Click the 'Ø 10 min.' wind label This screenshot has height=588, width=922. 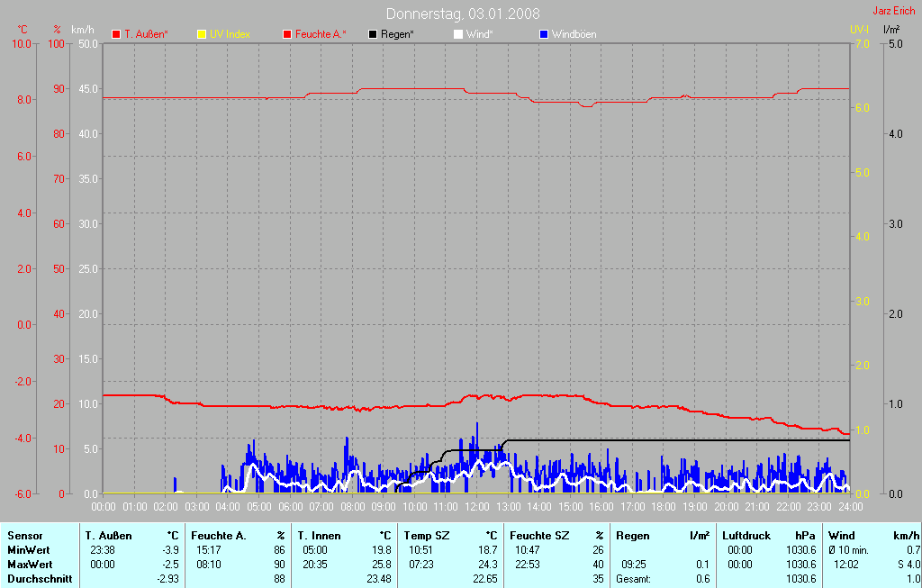pyautogui.click(x=848, y=550)
